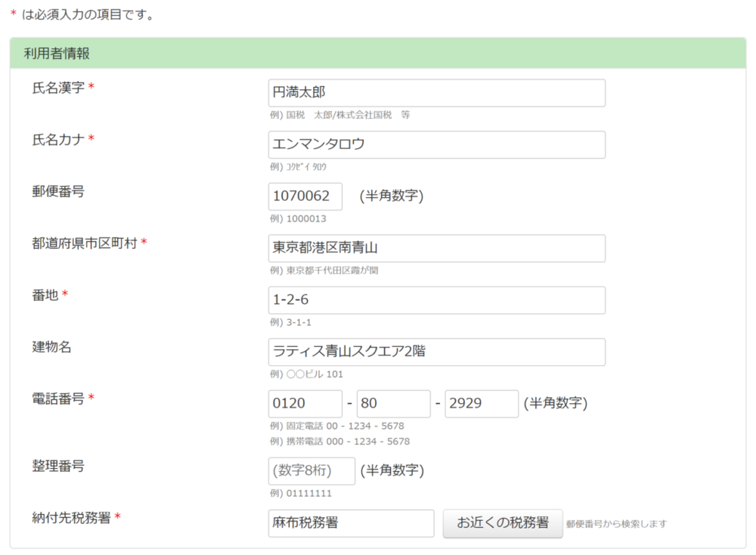Click the example text 例) 3-1-1
This screenshot has height=555, width=756.
pyautogui.click(x=291, y=323)
